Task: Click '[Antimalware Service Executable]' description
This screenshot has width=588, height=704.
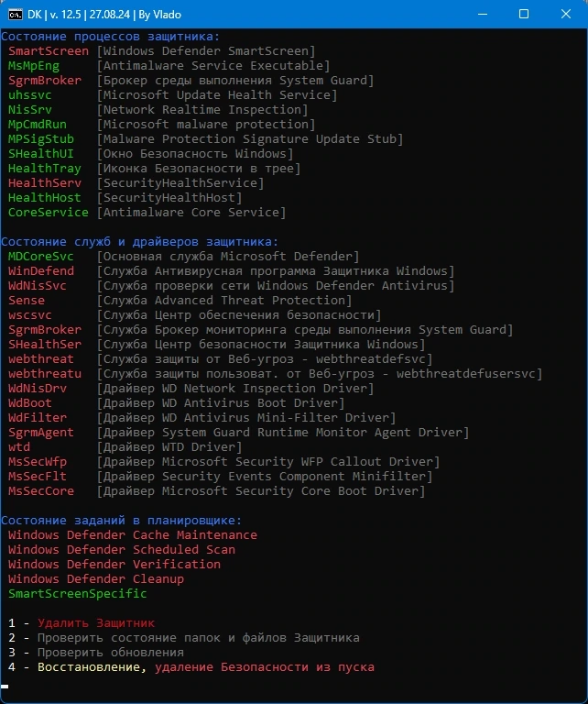Action: [x=213, y=66]
